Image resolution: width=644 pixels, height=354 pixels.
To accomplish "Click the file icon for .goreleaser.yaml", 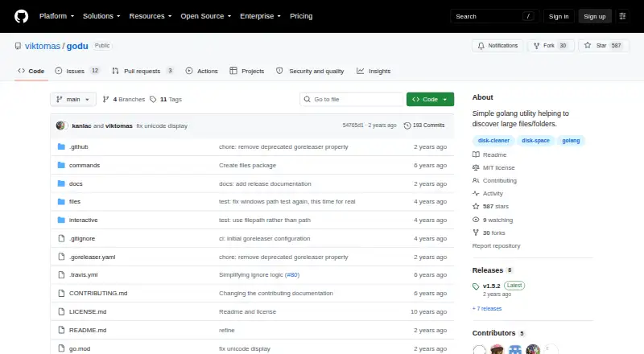I will tap(61, 257).
